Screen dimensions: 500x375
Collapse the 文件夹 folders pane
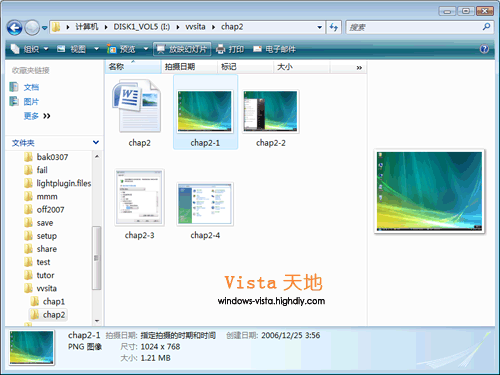click(x=96, y=142)
